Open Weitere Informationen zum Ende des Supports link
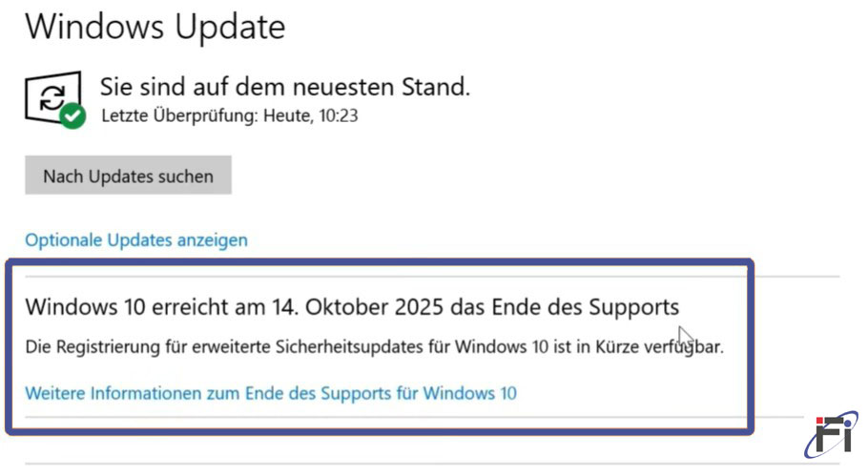868x476 pixels. pyautogui.click(x=270, y=392)
